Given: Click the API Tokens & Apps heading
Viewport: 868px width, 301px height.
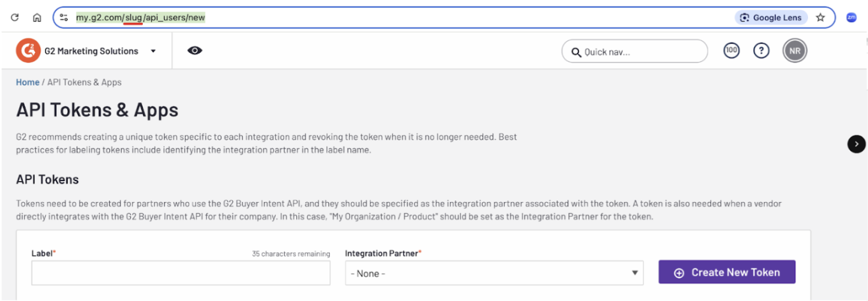Looking at the screenshot, I should pos(97,110).
